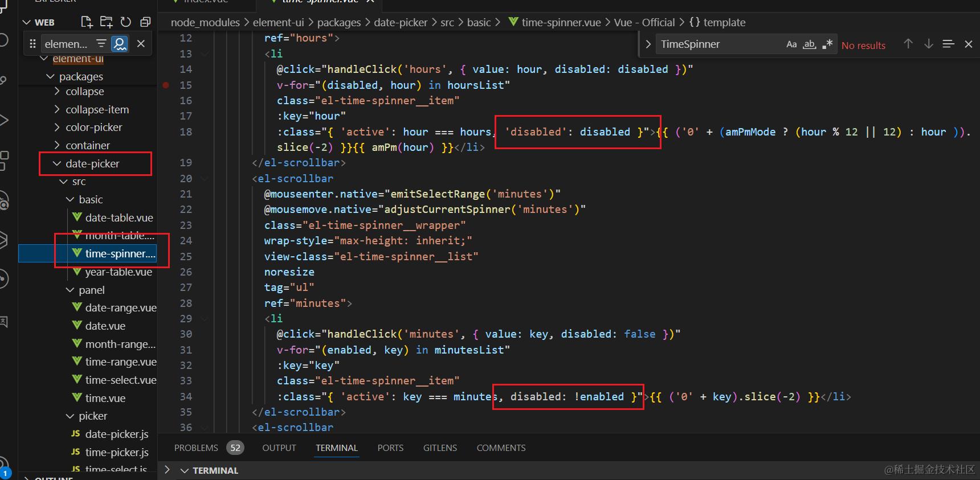Fold the el-scrollbar block at line 20
The height and width of the screenshot is (480, 980).
pos(205,178)
